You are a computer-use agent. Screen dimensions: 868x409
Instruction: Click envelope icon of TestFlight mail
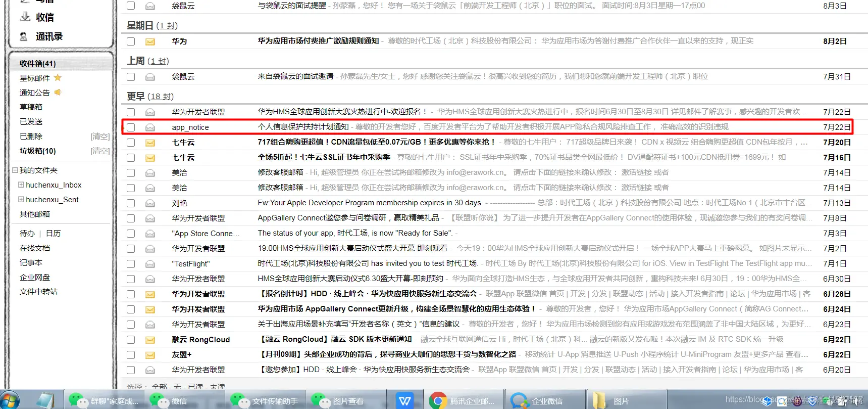(150, 264)
